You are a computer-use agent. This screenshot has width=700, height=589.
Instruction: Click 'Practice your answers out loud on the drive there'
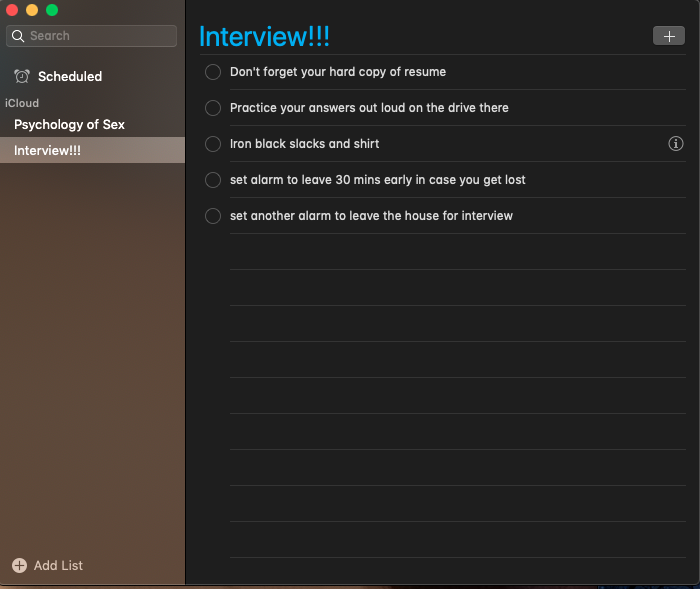[x=369, y=108]
